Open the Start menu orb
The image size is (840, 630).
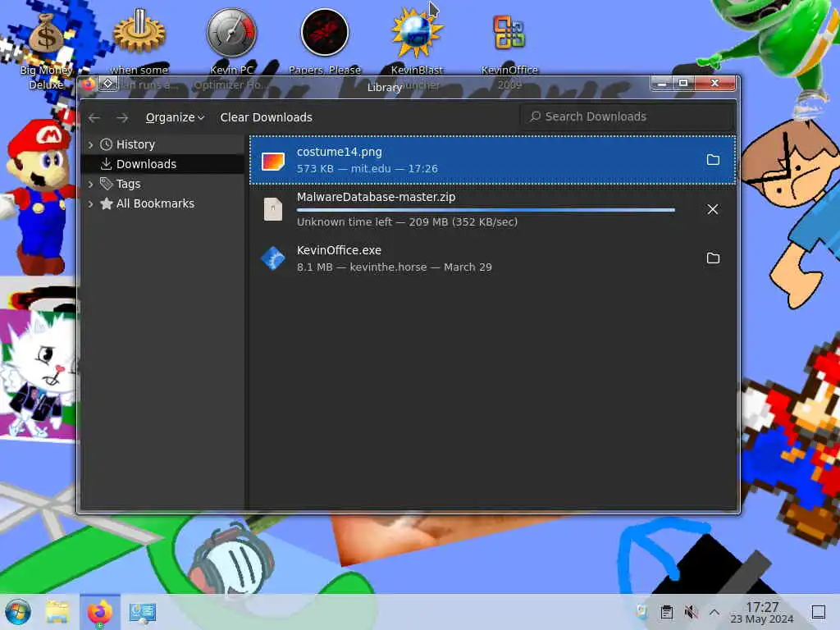(18, 612)
